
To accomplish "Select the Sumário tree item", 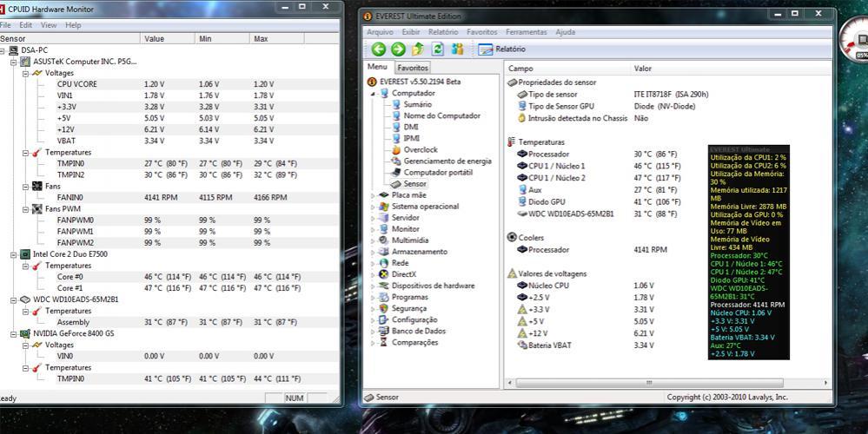I will click(x=417, y=104).
